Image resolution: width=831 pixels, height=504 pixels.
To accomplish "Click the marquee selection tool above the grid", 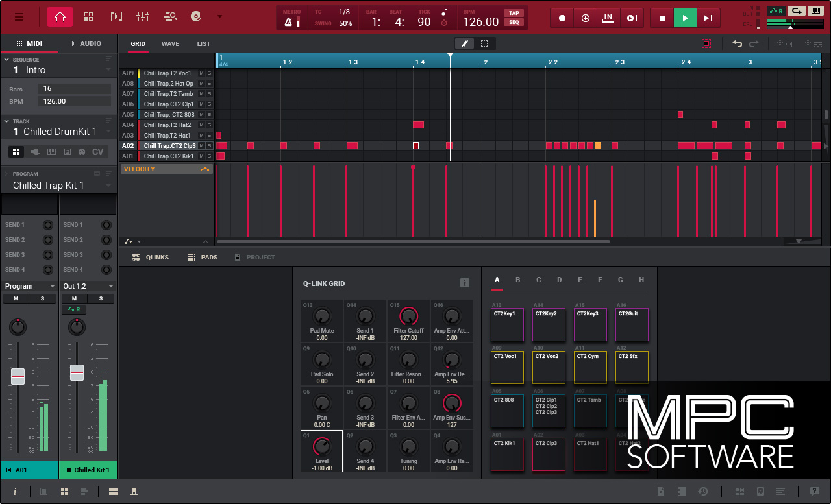I will pos(483,43).
